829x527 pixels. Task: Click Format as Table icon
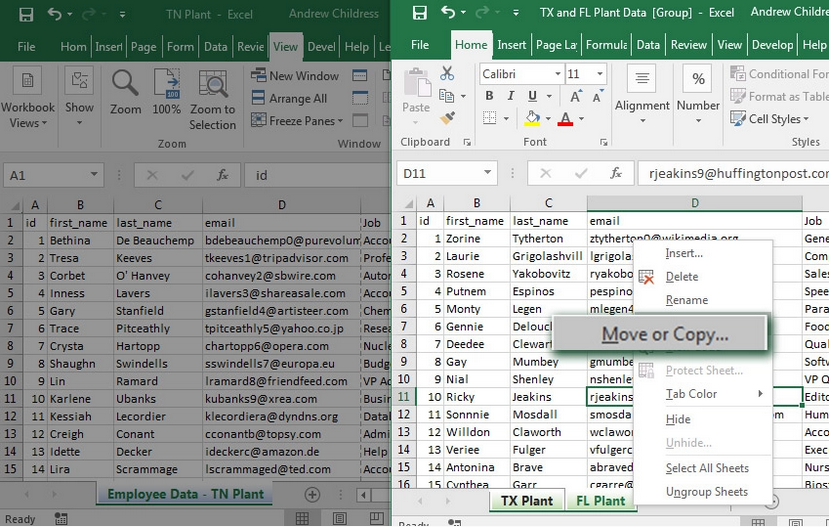click(x=738, y=96)
